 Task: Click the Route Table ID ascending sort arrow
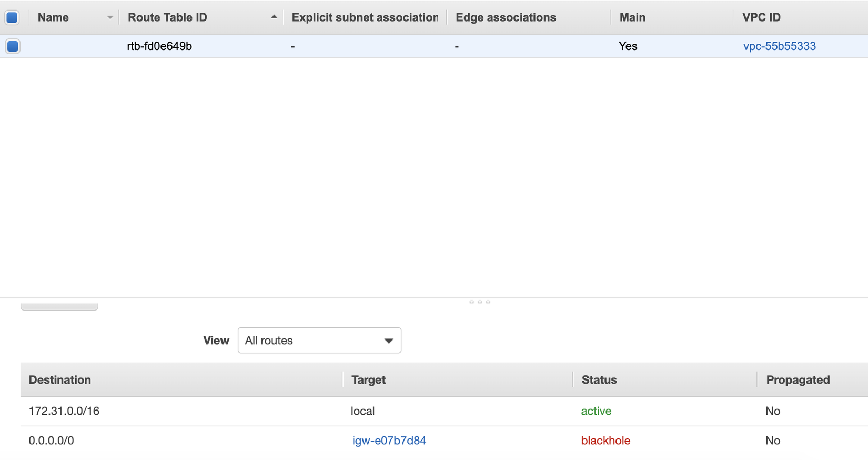(274, 17)
